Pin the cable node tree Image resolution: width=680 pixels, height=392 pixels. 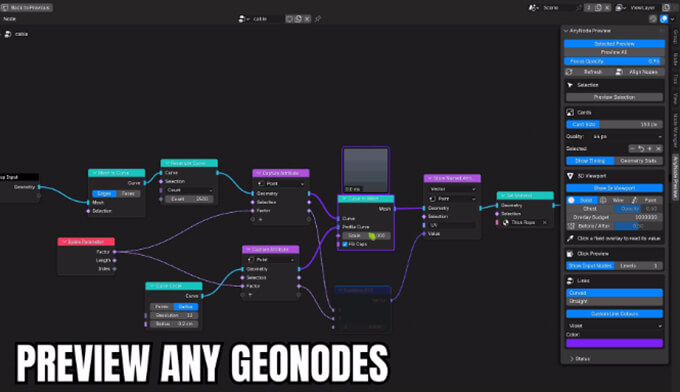(x=318, y=19)
